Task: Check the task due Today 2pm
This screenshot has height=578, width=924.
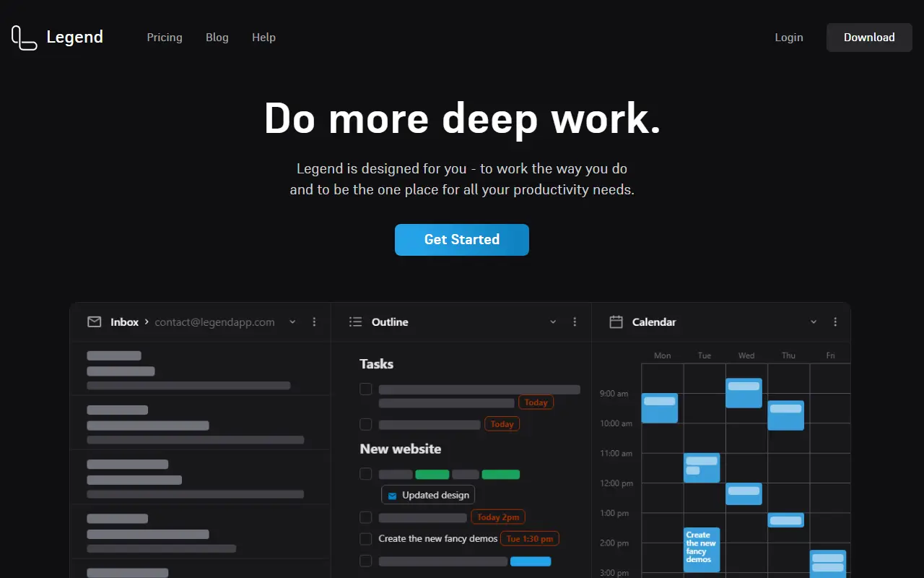Action: pyautogui.click(x=366, y=517)
